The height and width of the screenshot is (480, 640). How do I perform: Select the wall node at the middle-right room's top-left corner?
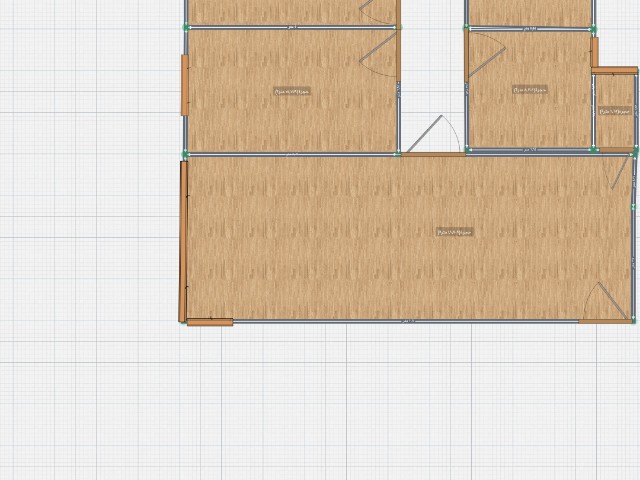point(466,28)
